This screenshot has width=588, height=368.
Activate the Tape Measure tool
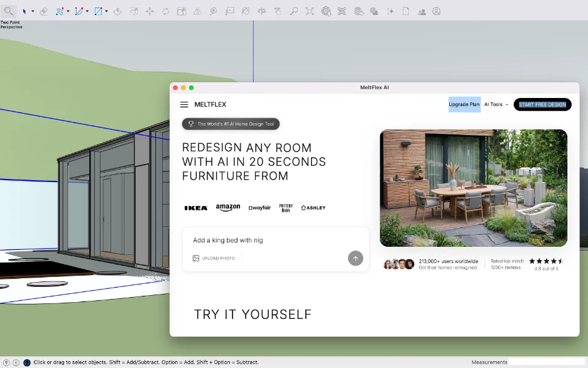coord(214,11)
